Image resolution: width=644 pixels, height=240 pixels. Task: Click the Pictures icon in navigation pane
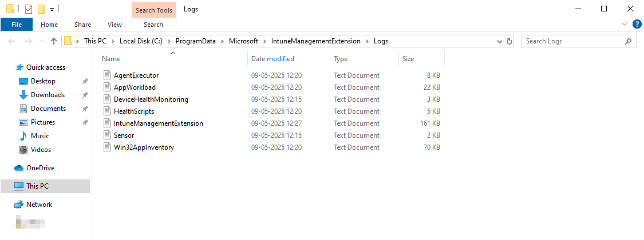coord(23,122)
